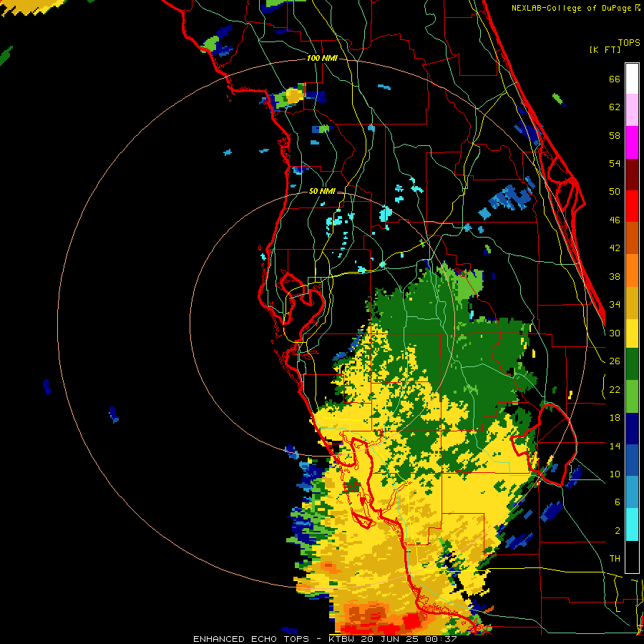644x644 pixels.
Task: Click the bright yellow legend swatch
Action: 632,333
